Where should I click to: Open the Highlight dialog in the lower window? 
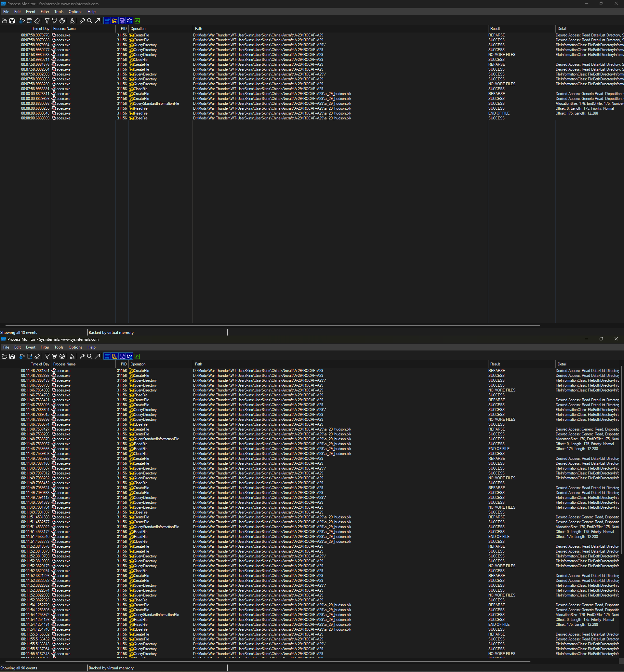tap(54, 356)
